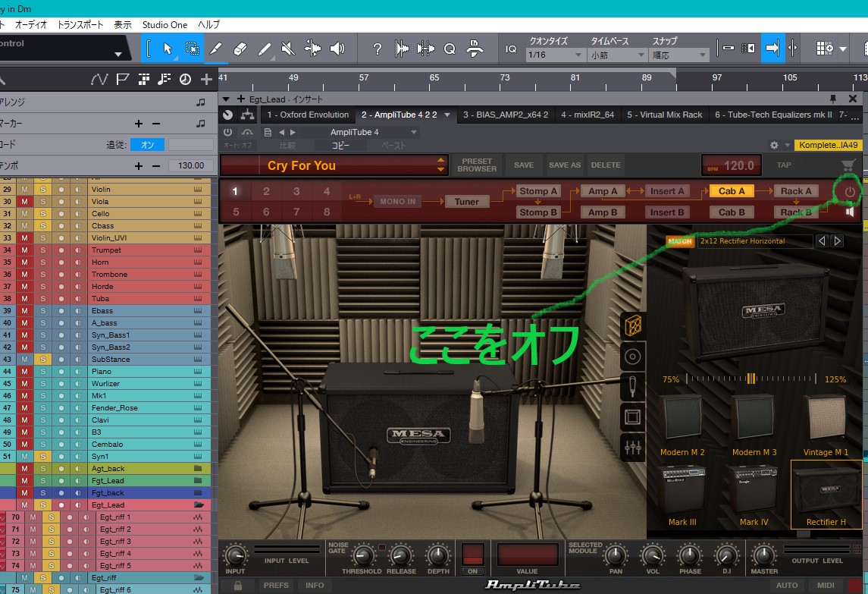The width and height of the screenshot is (868, 594).
Task: Select the Range selection tool
Action: [x=192, y=49]
